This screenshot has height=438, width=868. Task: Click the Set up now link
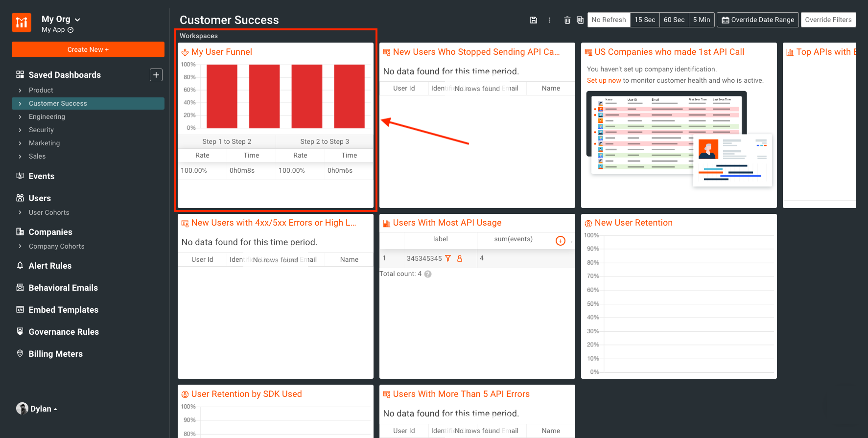[x=604, y=81]
